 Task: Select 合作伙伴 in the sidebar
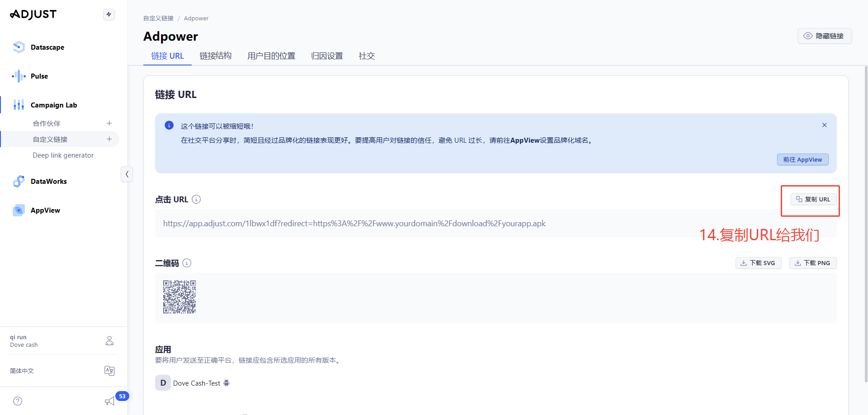point(47,123)
